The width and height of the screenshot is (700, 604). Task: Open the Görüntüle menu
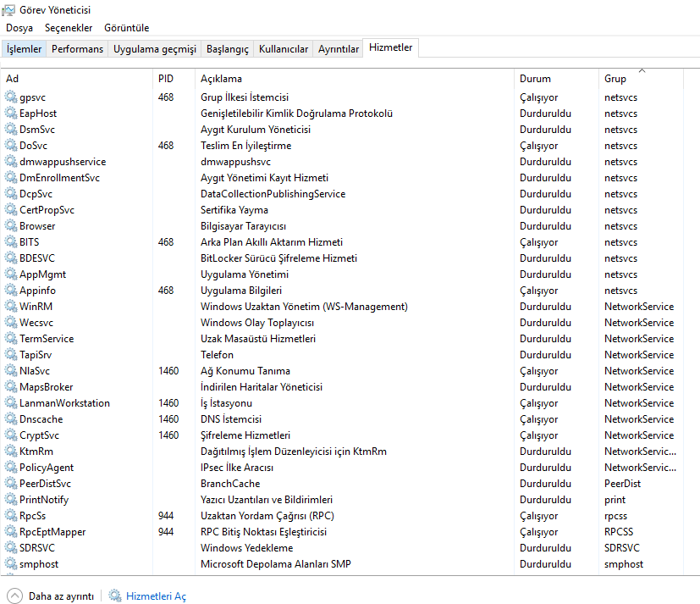click(x=126, y=28)
